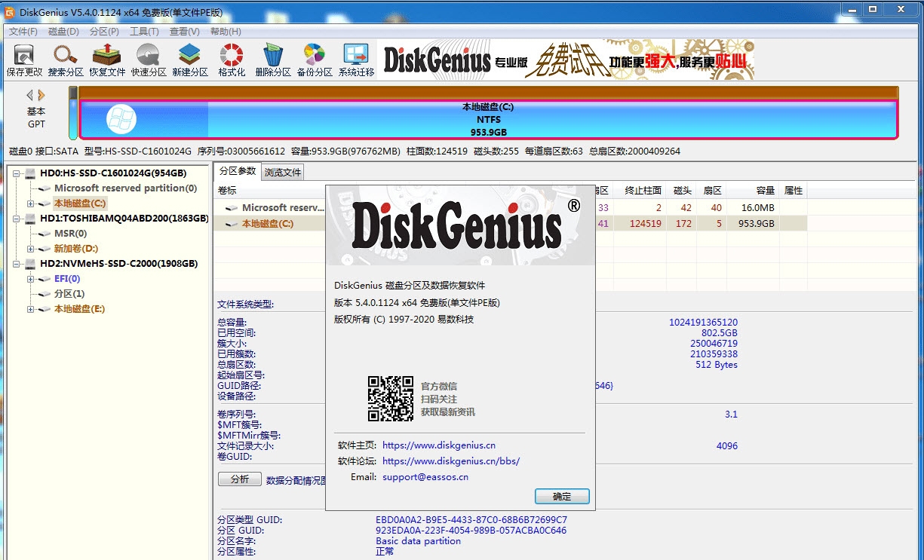Open the https://www.diskgenius.cn link
The height and width of the screenshot is (560, 924).
pos(437,445)
